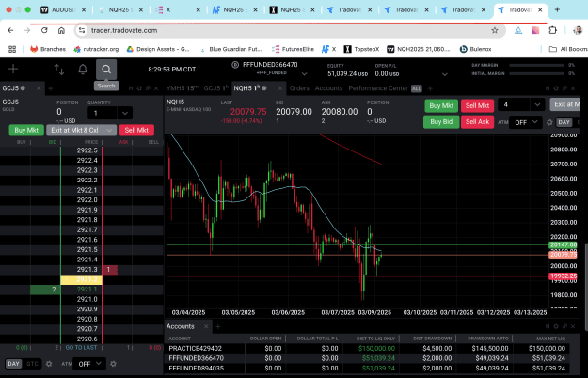Add a tab after Performance Center
This screenshot has height=378, width=588.
[430, 88]
